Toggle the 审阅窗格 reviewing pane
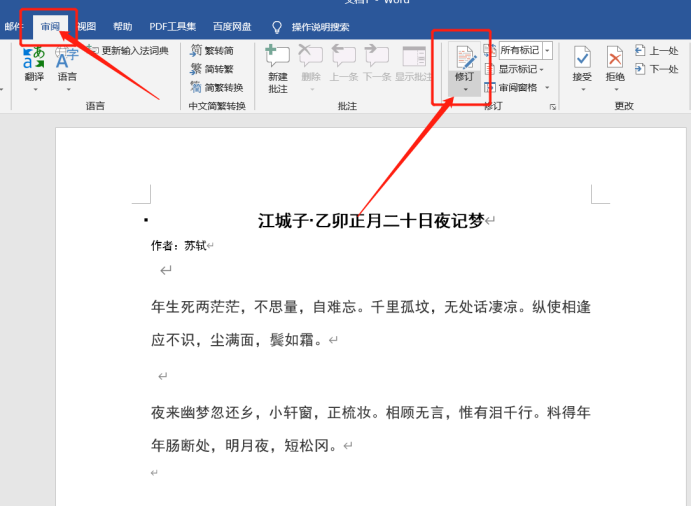The height and width of the screenshot is (506, 691). [x=511, y=88]
